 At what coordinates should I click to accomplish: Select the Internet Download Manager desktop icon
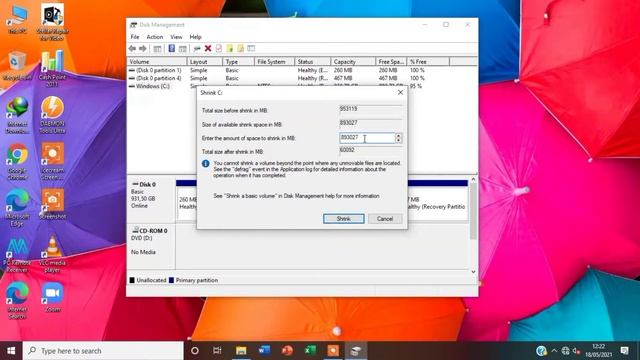tap(17, 116)
